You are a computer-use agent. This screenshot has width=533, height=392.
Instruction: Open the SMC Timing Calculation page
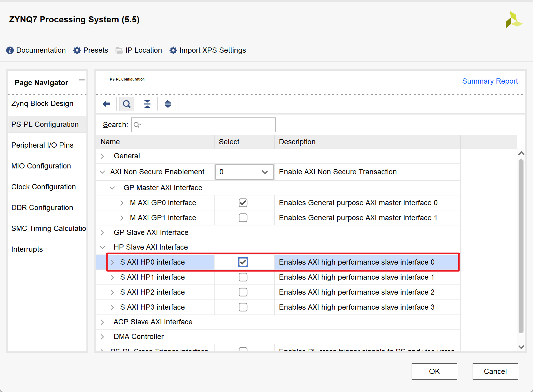pos(49,228)
